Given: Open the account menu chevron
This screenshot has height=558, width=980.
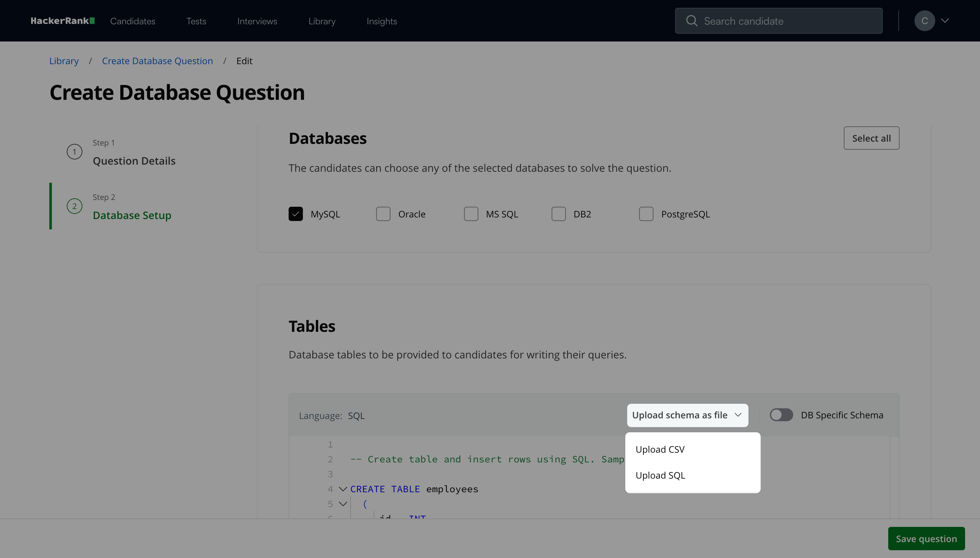Looking at the screenshot, I should click(x=945, y=21).
